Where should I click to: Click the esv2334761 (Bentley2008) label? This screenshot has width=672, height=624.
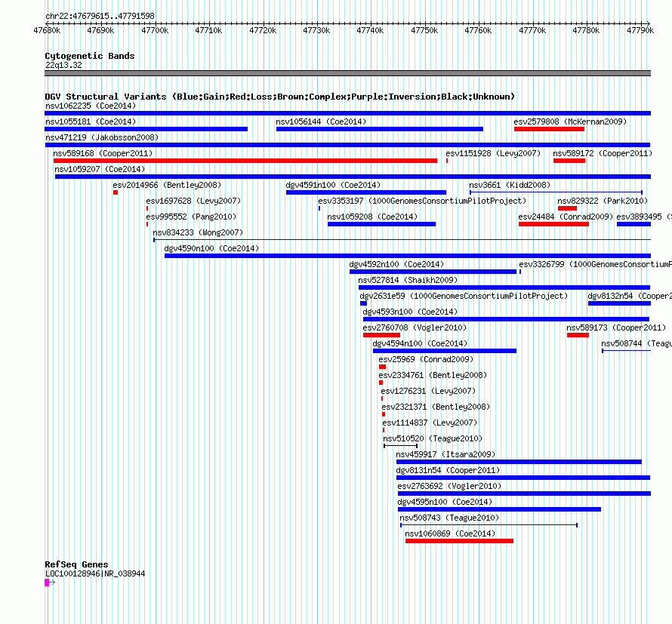click(433, 375)
